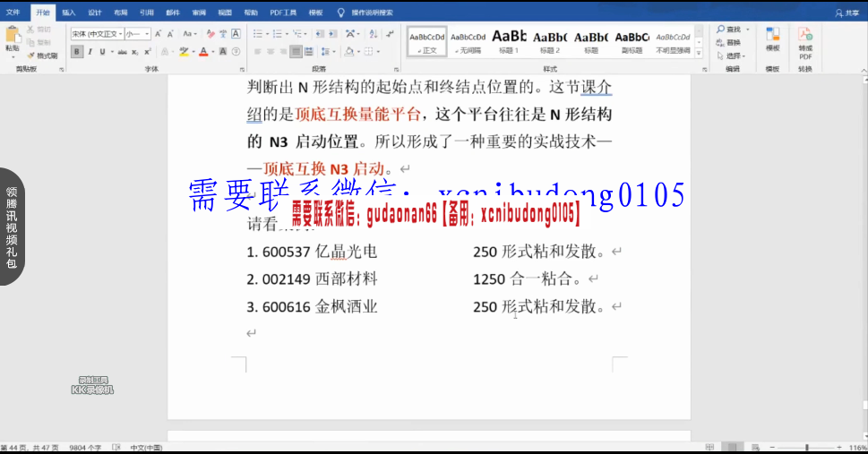
Task: Increase paragraph indent
Action: pos(332,34)
